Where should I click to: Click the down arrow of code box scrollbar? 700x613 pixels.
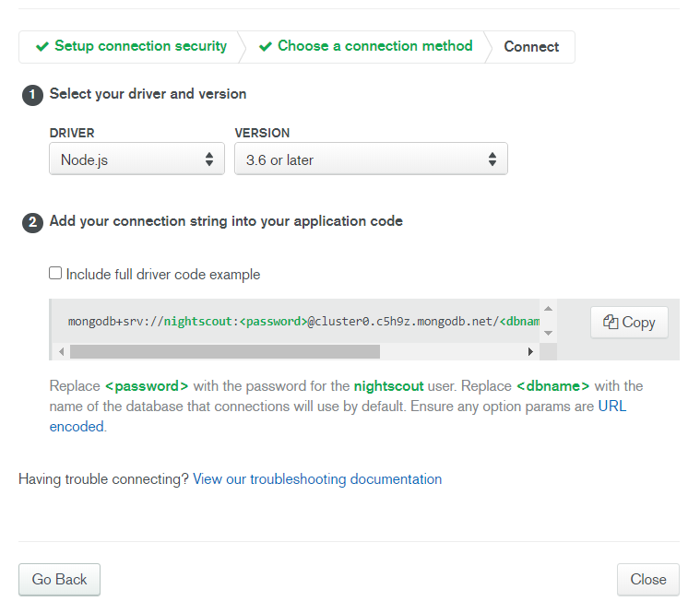[x=548, y=333]
